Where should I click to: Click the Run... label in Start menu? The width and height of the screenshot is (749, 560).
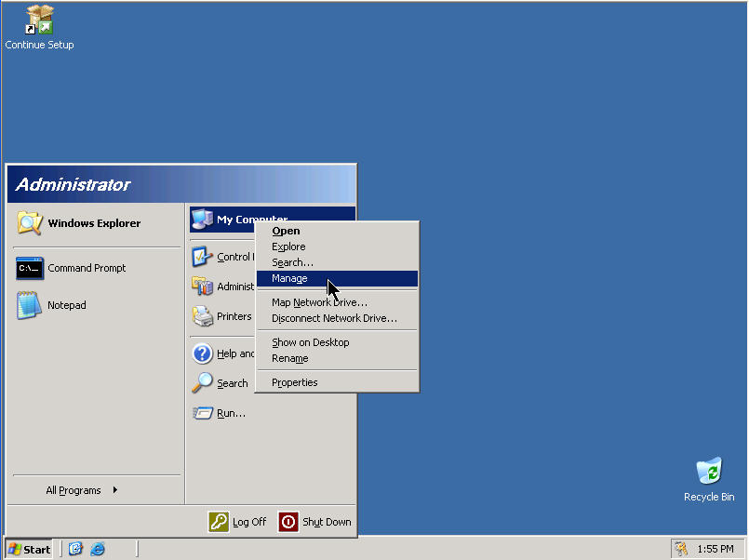click(x=231, y=413)
